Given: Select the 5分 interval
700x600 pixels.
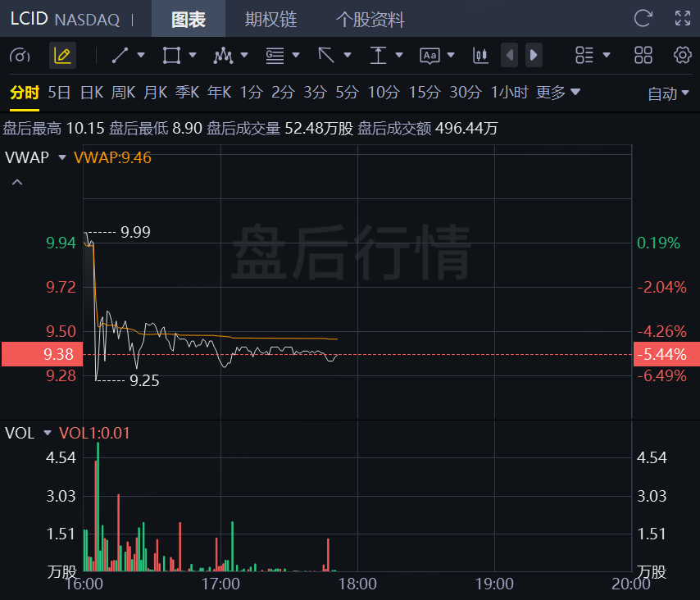Looking at the screenshot, I should coord(347,93).
